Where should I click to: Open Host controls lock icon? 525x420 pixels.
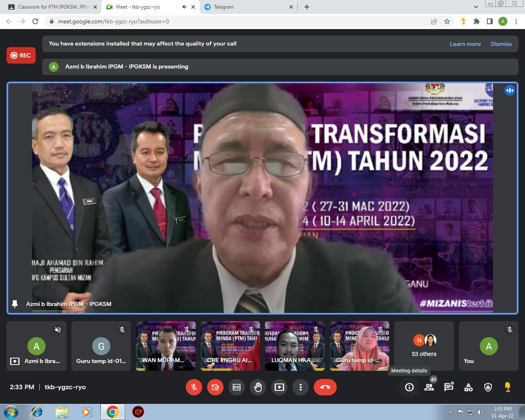tap(488, 387)
